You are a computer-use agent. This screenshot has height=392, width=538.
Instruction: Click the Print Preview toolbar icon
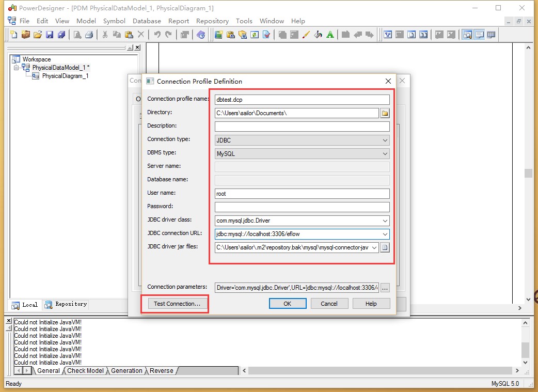(x=77, y=34)
